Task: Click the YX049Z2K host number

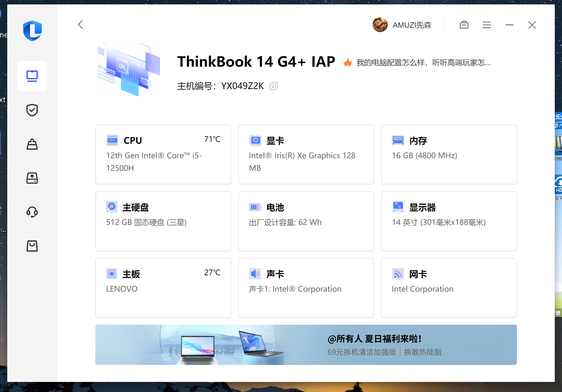Action: [x=242, y=86]
